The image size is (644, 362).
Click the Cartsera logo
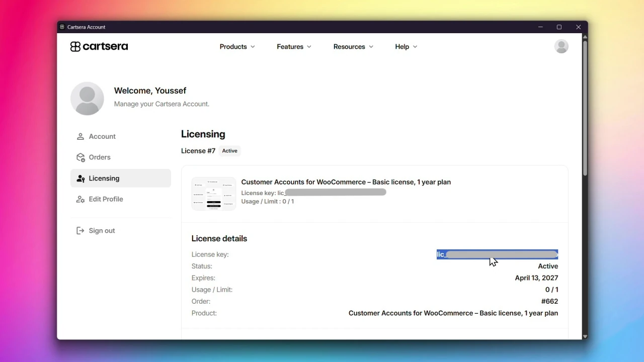click(99, 46)
